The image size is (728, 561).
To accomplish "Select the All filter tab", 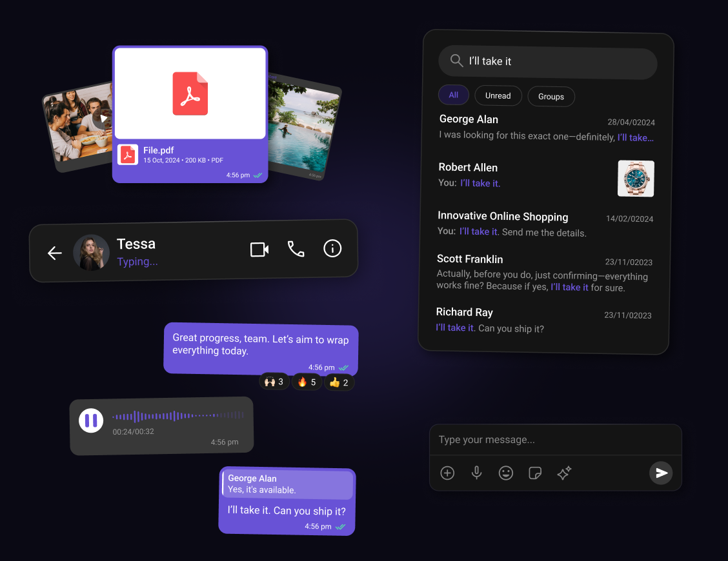I will pyautogui.click(x=454, y=95).
